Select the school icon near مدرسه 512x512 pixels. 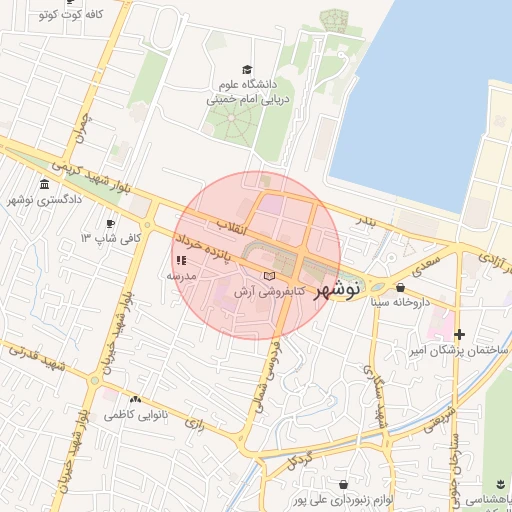click(181, 260)
